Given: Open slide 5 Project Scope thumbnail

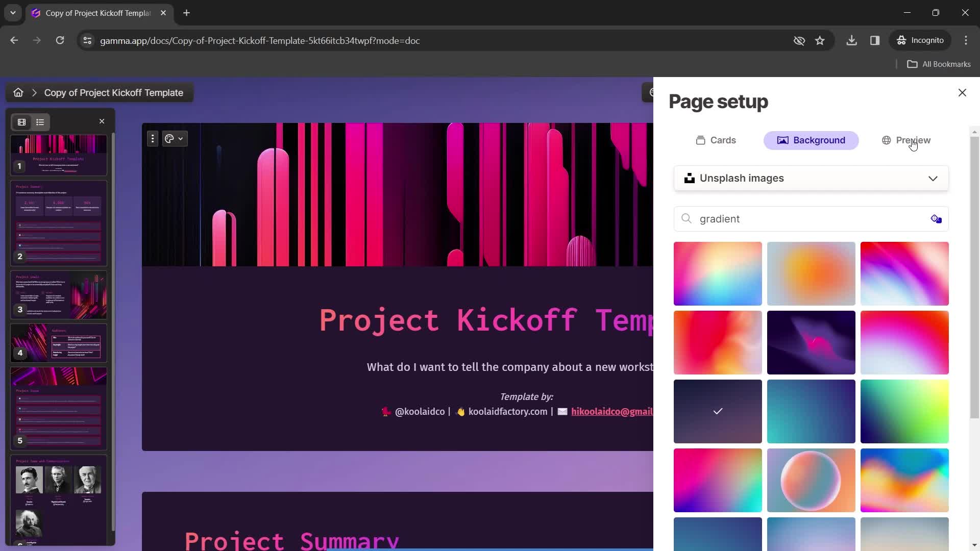Looking at the screenshot, I should (x=59, y=408).
